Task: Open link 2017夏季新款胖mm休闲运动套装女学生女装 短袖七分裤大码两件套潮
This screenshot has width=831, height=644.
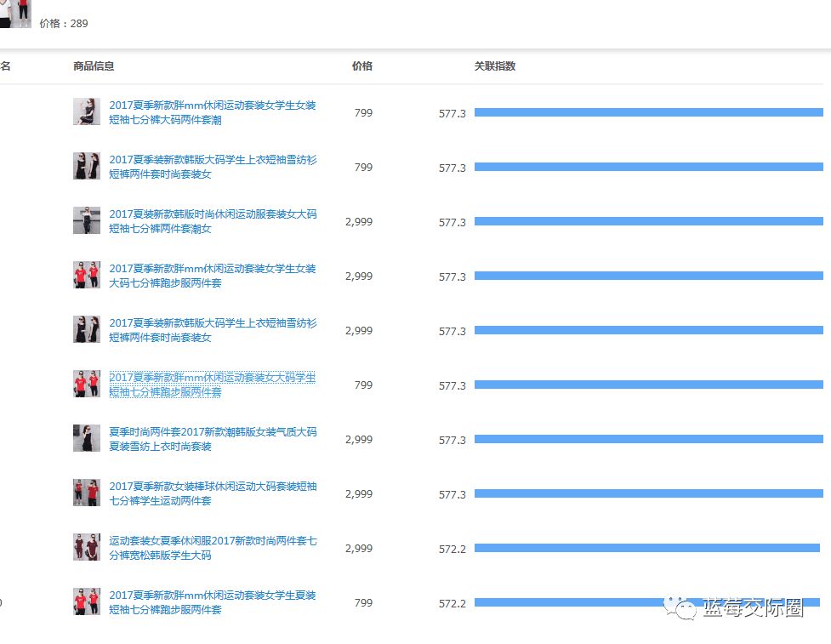Action: pos(212,112)
